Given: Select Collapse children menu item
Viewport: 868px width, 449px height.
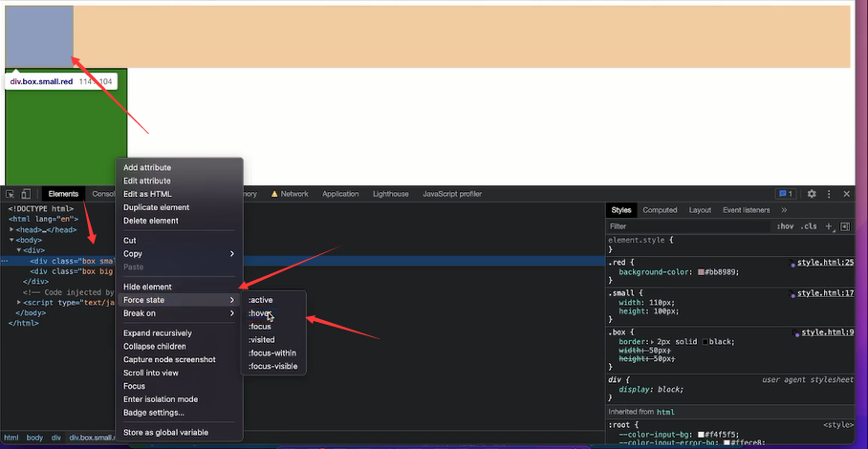Looking at the screenshot, I should point(179,347).
